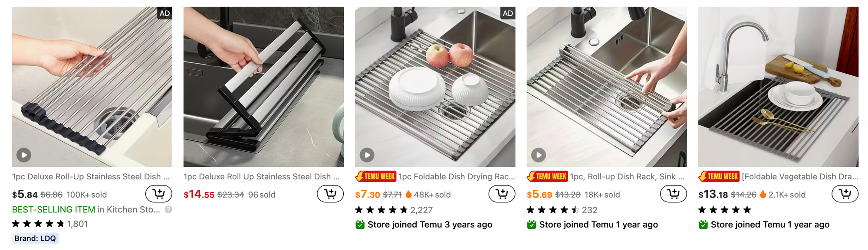Click the AD label on first product
The image size is (868, 250).
click(x=164, y=13)
